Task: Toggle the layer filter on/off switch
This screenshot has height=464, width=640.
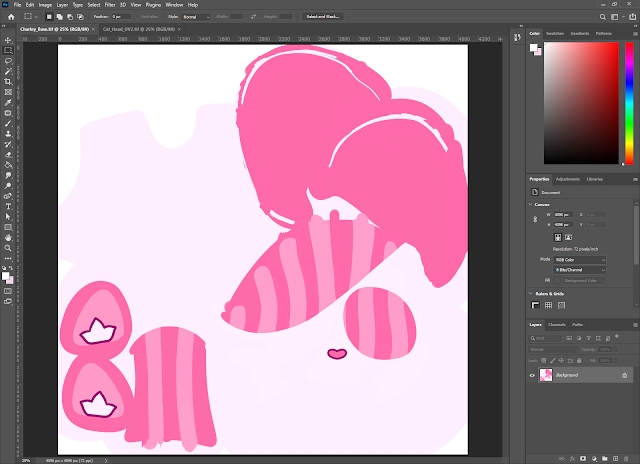Action: click(x=617, y=337)
